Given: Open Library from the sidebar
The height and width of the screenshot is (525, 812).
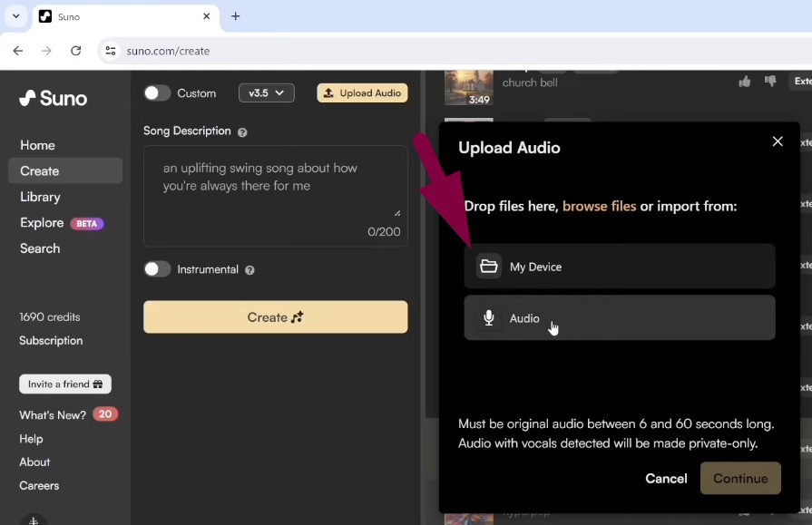Looking at the screenshot, I should pos(40,198).
